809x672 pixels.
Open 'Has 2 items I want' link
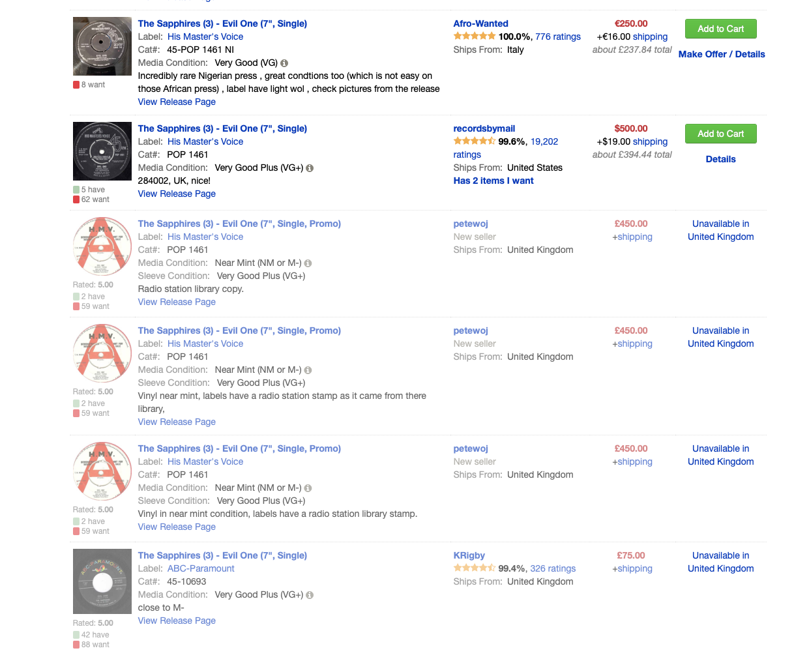[x=493, y=181]
